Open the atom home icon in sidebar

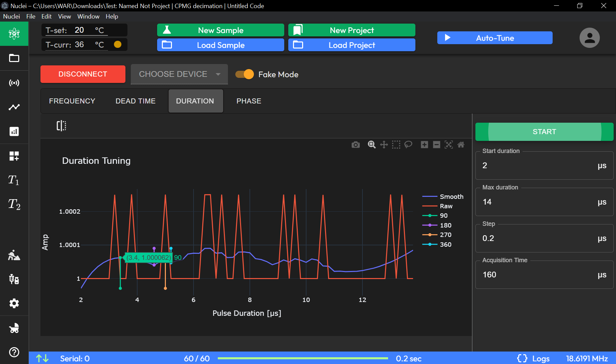tap(14, 34)
